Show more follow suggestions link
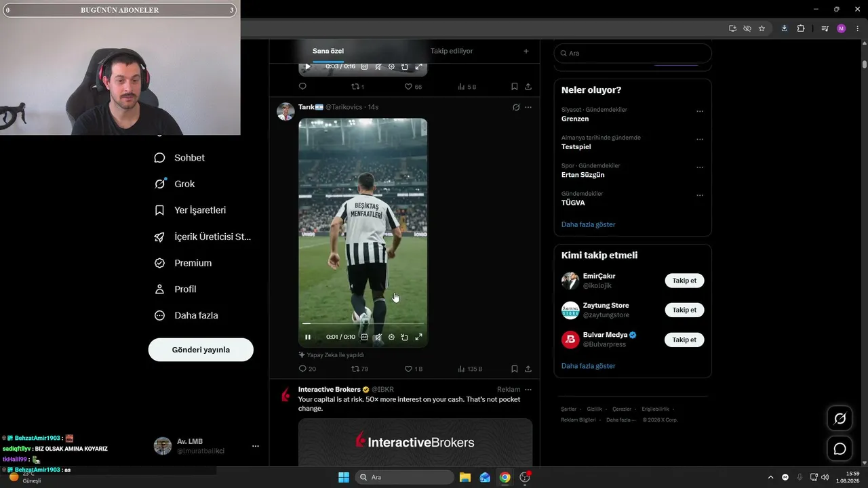The width and height of the screenshot is (868, 488). (589, 366)
